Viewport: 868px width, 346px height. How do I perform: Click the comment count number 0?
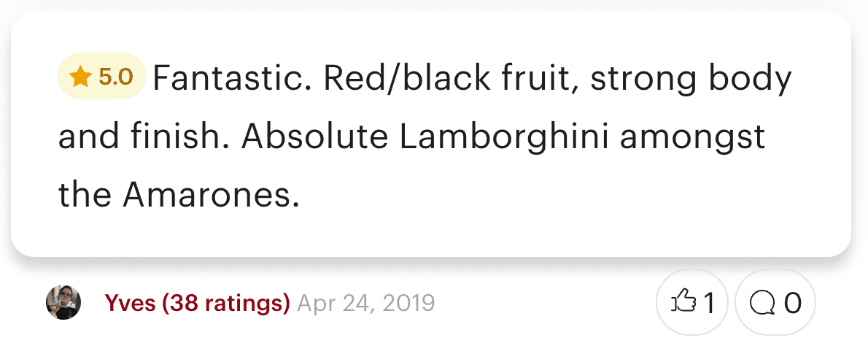(793, 303)
